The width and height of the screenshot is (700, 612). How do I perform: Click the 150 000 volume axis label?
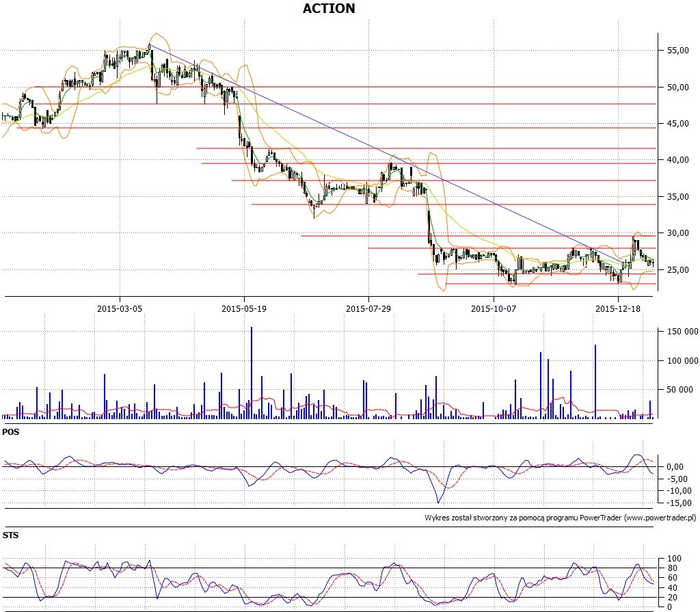[x=683, y=332]
